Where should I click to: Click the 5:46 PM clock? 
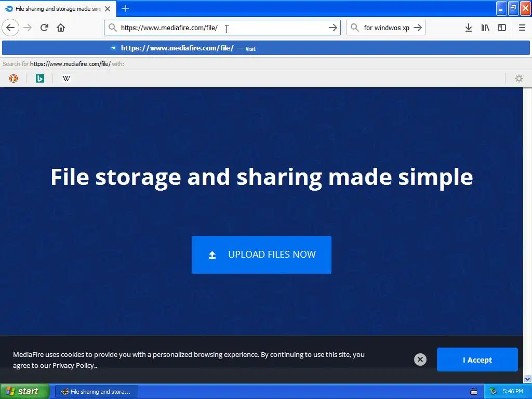point(513,391)
